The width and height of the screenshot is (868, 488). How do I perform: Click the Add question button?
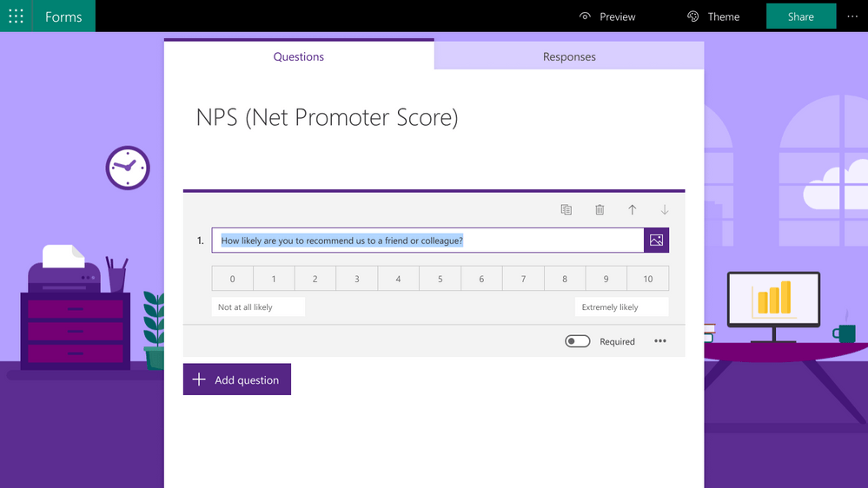pos(237,379)
